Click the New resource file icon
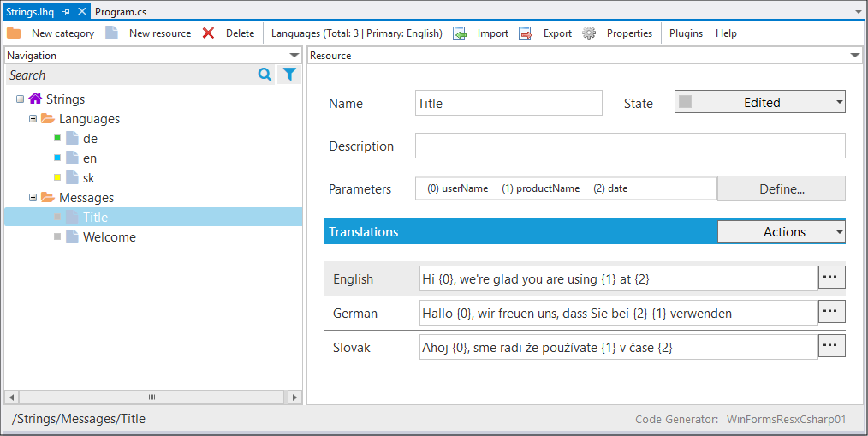 click(x=112, y=33)
